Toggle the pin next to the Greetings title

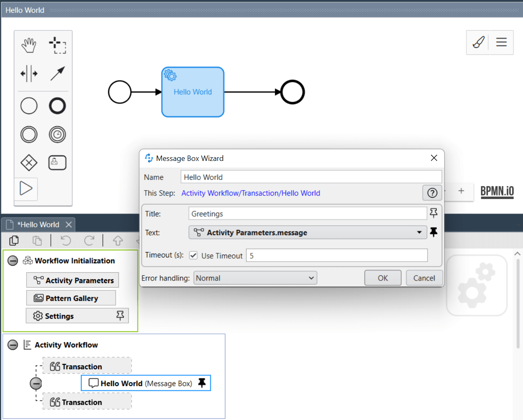433,213
